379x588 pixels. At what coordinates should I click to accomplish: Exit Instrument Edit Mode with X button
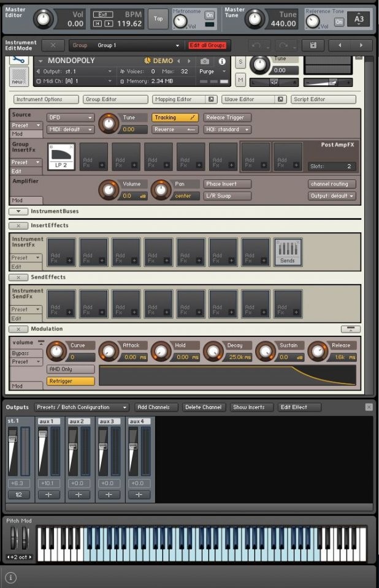pyautogui.click(x=53, y=45)
